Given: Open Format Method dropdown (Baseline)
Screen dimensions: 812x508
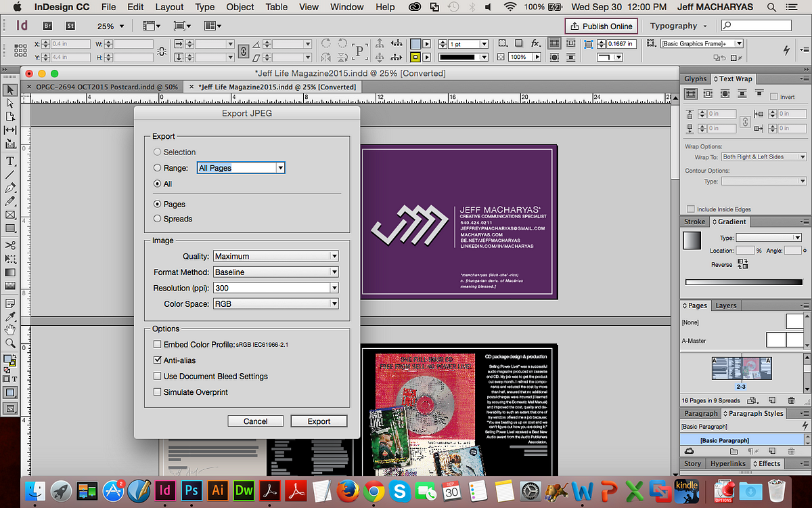Looking at the screenshot, I should pyautogui.click(x=275, y=272).
